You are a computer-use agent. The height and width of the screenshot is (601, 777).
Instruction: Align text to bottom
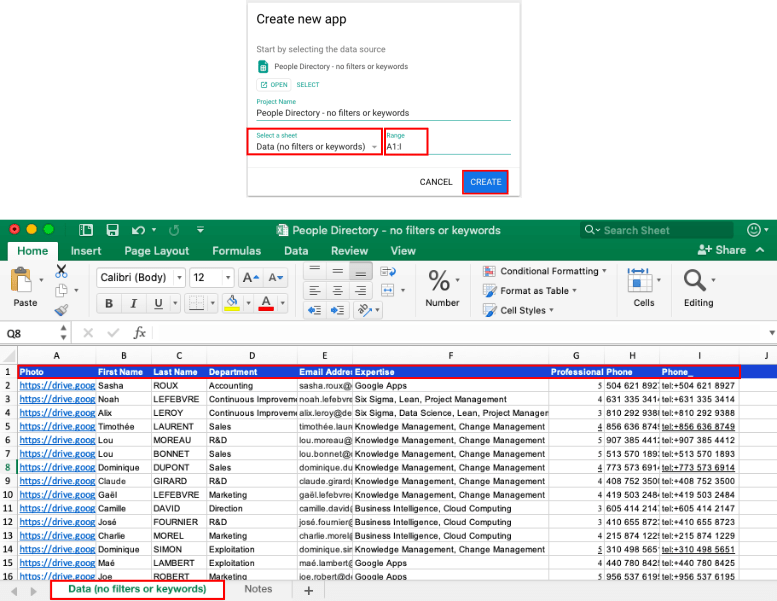point(361,271)
